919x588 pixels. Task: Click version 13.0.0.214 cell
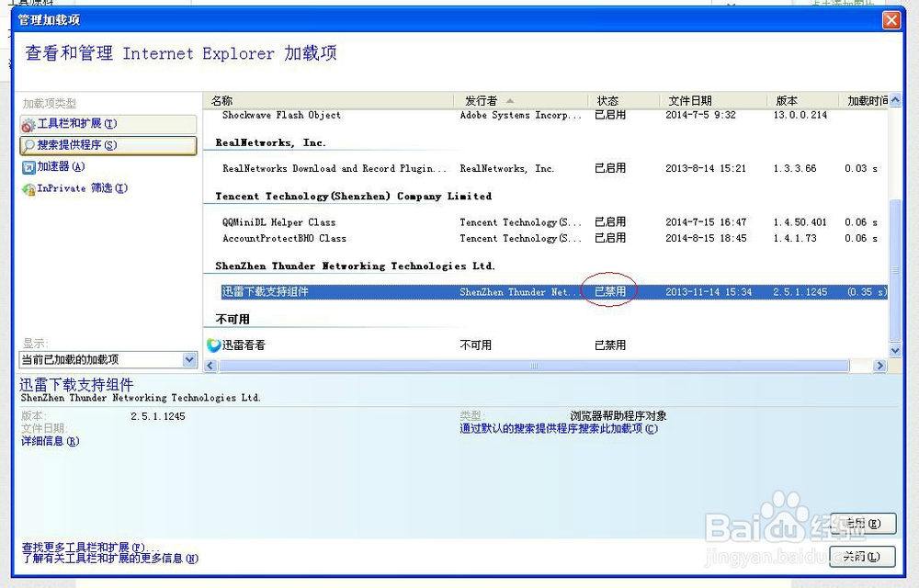point(800,116)
